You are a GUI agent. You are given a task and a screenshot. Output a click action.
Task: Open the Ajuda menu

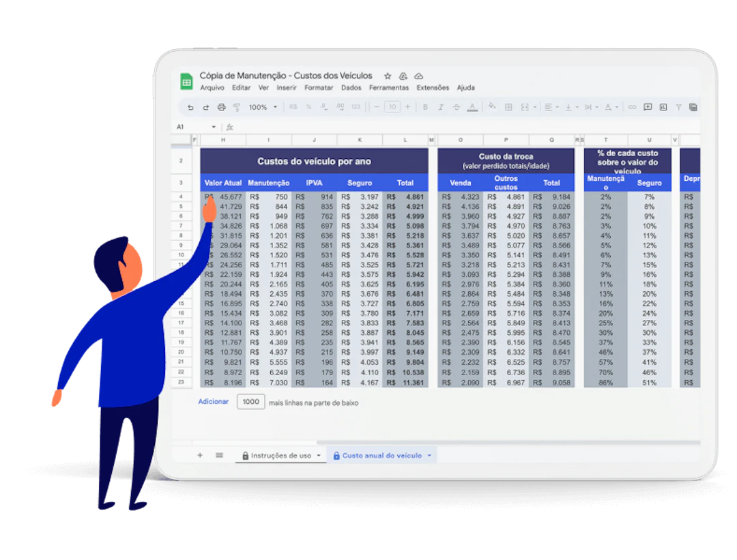[x=466, y=88]
